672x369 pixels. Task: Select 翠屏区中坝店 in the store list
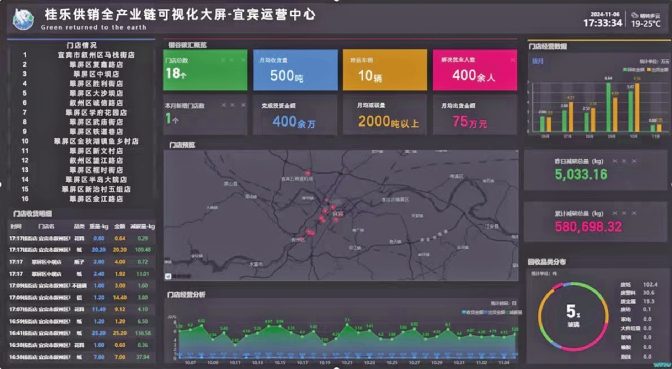[x=96, y=74]
